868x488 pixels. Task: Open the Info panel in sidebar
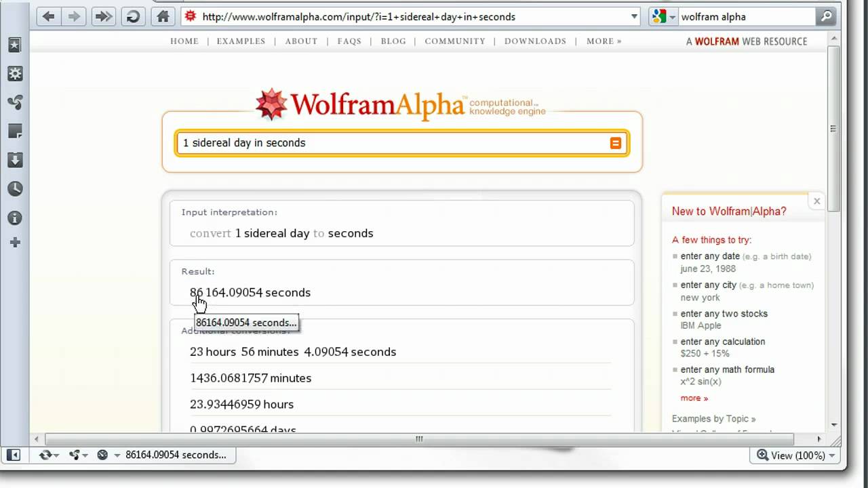[15, 218]
